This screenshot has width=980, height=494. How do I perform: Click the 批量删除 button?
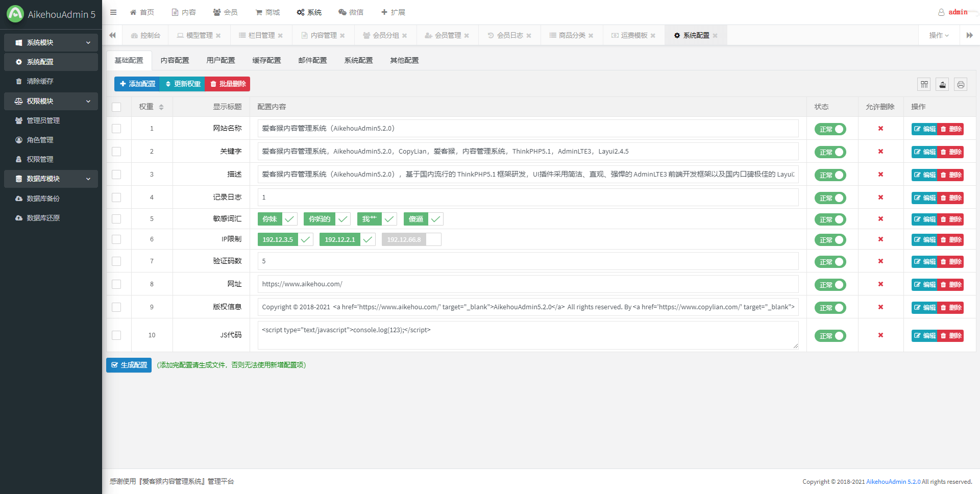pyautogui.click(x=228, y=84)
